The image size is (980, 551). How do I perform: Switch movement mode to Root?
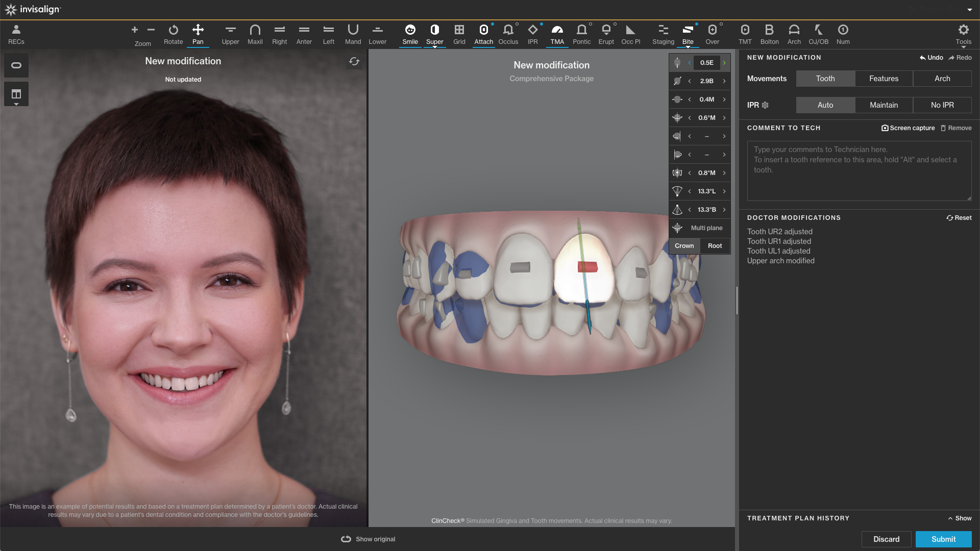pos(715,246)
